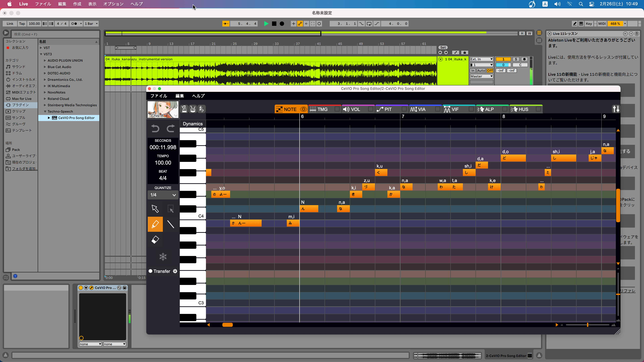Click the browser preview play icon
Screen dimensions: 644x362
[x=6, y=33]
